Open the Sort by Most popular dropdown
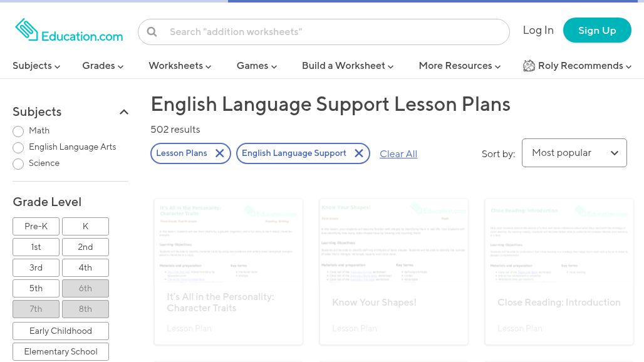Screen dimensions: 644x362 574,153
